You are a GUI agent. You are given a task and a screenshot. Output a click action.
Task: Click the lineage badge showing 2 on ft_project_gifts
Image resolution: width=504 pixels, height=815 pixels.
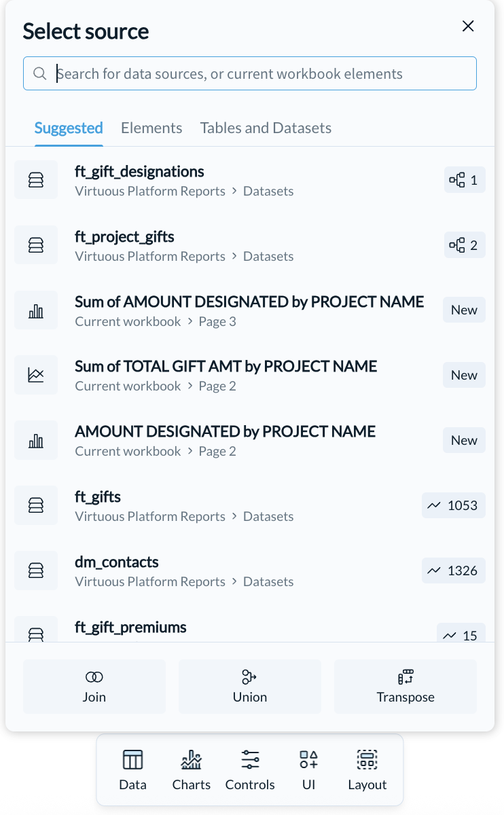465,245
